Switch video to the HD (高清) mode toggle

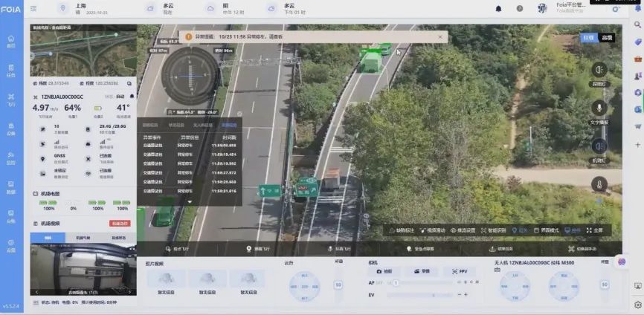coord(607,37)
